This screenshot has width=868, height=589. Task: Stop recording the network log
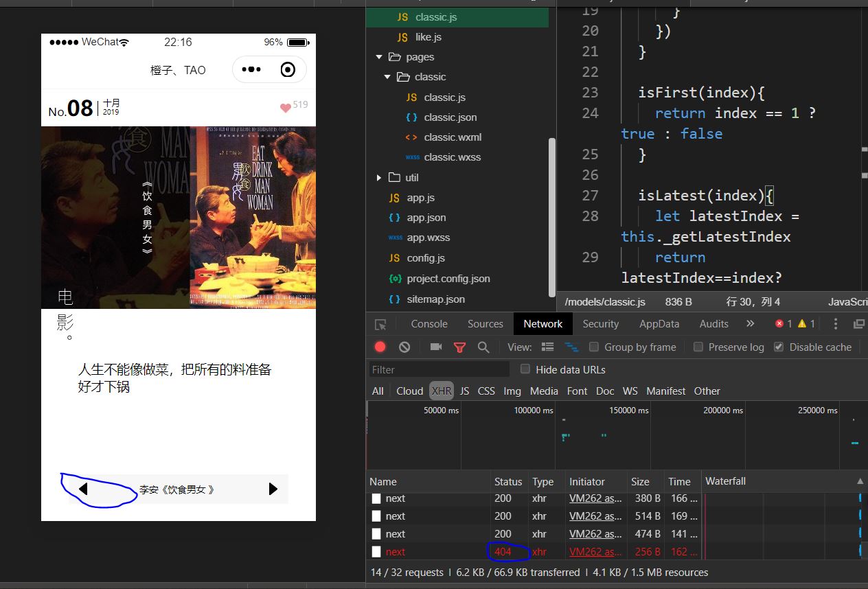[380, 347]
